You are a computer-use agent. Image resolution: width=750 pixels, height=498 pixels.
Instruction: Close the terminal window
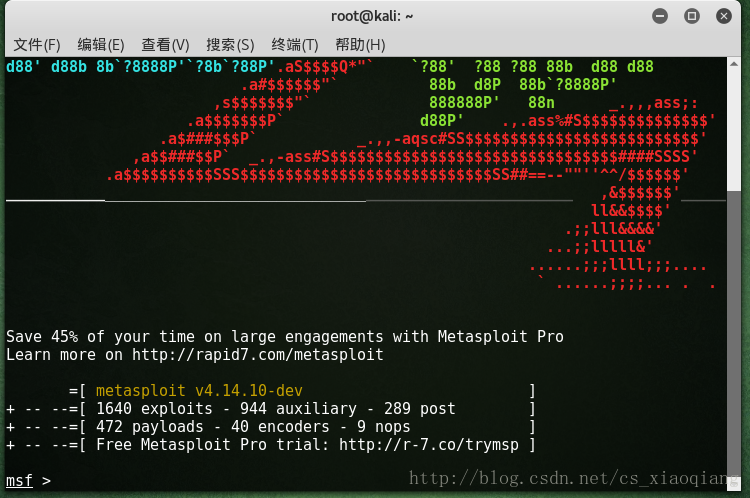point(724,16)
